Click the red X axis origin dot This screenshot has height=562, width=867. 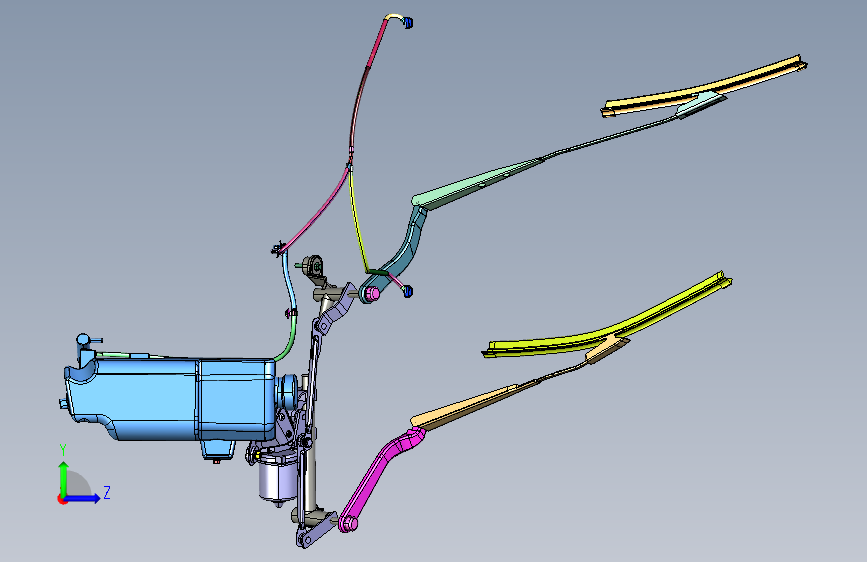[x=61, y=499]
